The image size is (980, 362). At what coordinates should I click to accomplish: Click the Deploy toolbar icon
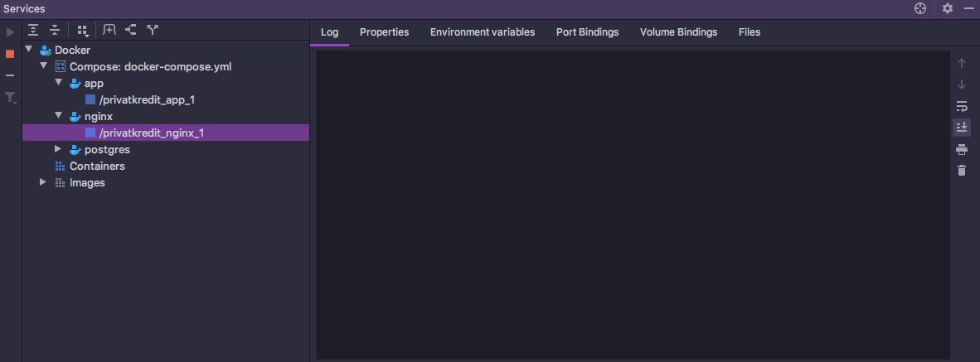(152, 29)
